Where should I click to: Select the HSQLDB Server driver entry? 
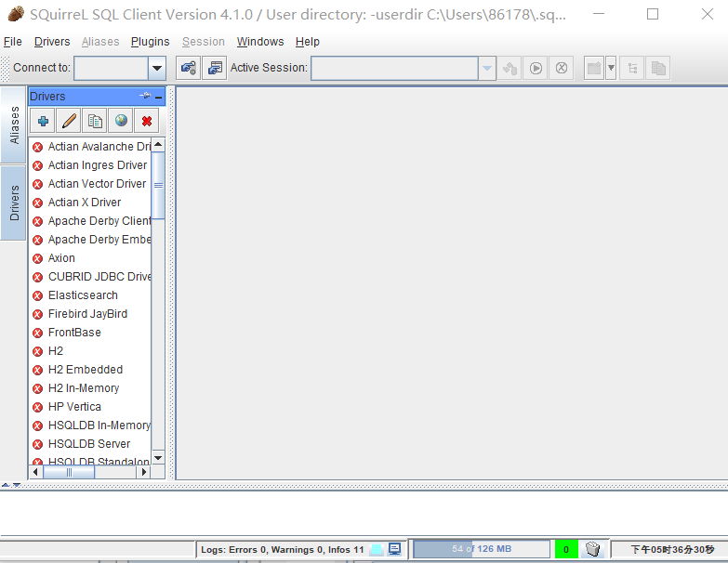tap(91, 443)
